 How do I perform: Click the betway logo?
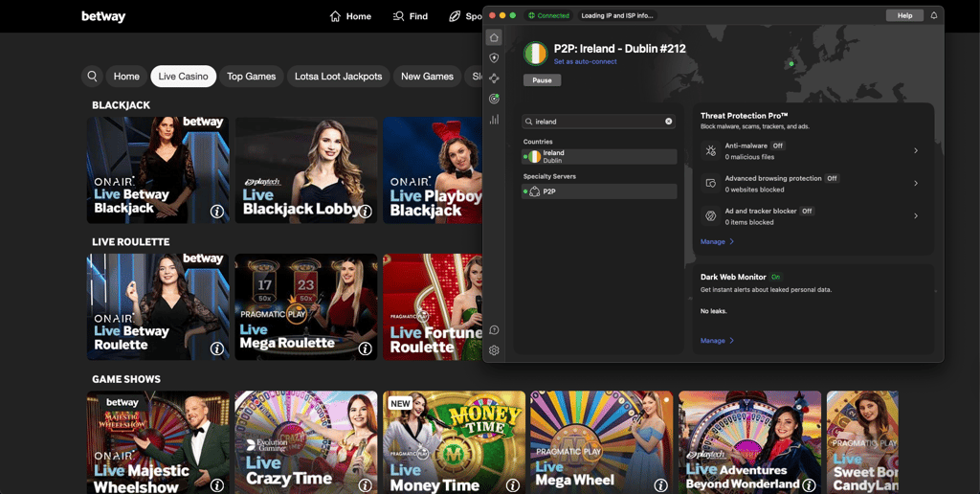[x=103, y=16]
